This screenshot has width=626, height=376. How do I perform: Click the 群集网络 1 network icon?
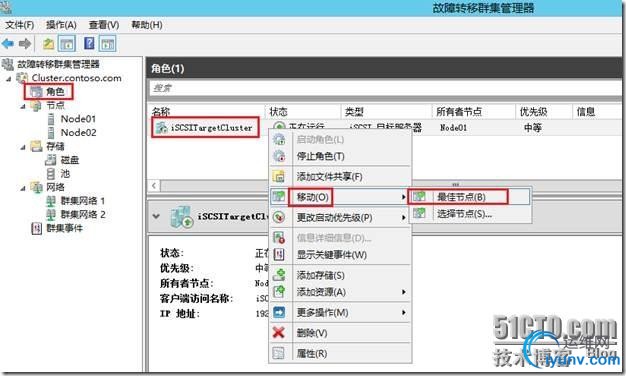pos(51,201)
